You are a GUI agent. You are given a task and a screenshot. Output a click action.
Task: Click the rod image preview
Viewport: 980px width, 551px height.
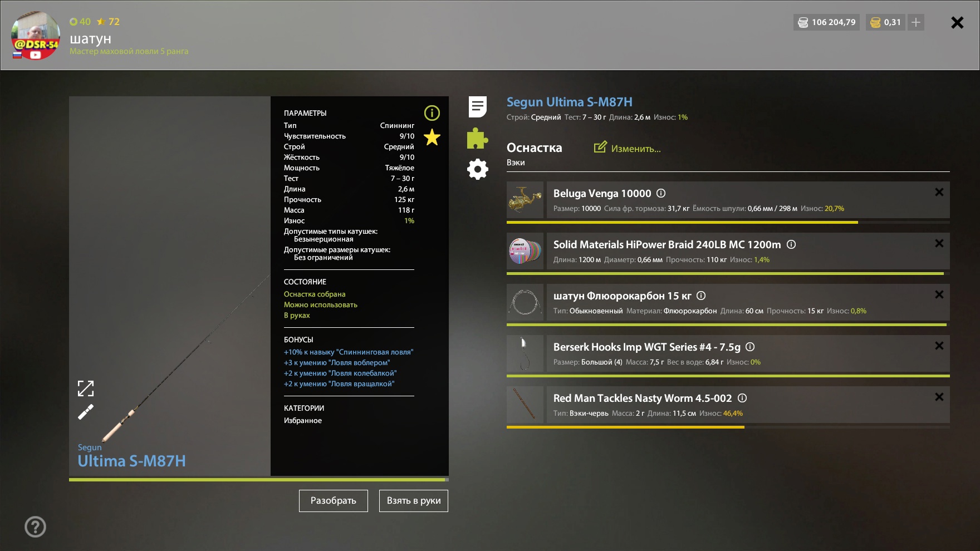point(170,286)
